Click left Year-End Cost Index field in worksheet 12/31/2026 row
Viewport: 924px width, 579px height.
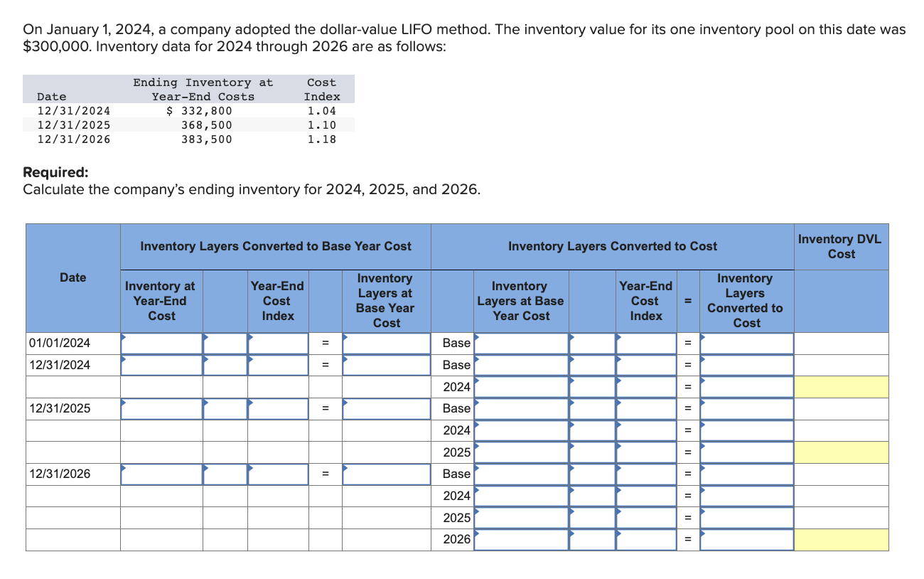[x=278, y=474]
